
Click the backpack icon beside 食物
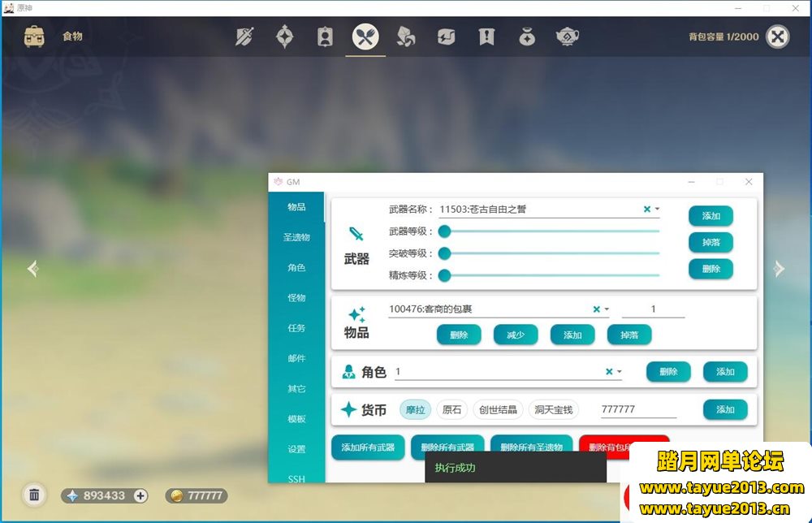(x=34, y=37)
